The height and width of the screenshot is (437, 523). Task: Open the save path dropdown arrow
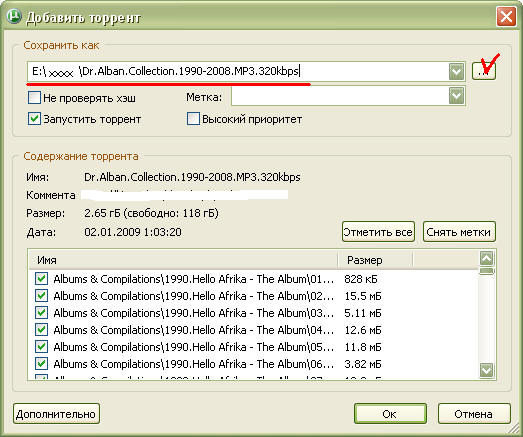click(456, 71)
